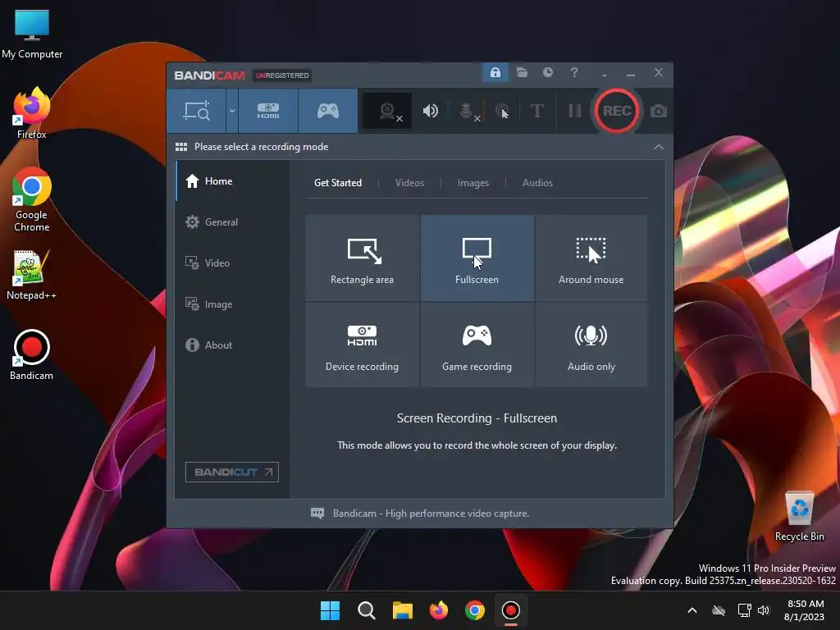Show hidden tray icons chevron
This screenshot has height=630, width=840.
tap(692, 610)
